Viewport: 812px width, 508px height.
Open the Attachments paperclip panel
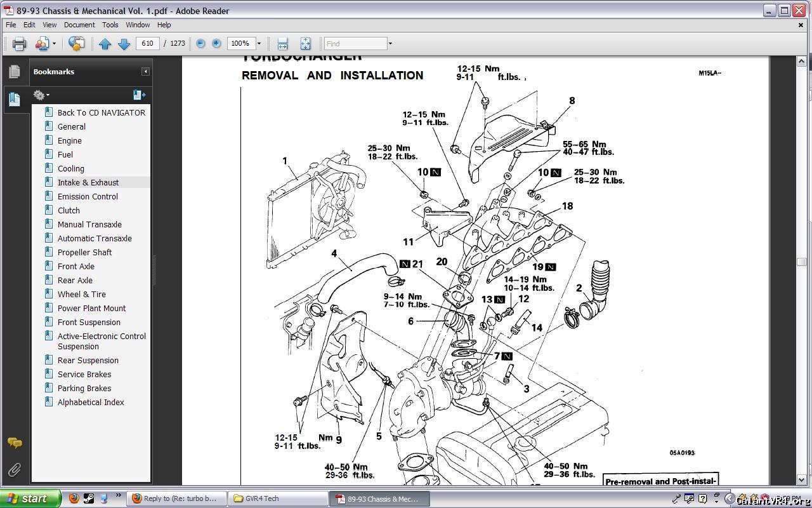[14, 470]
